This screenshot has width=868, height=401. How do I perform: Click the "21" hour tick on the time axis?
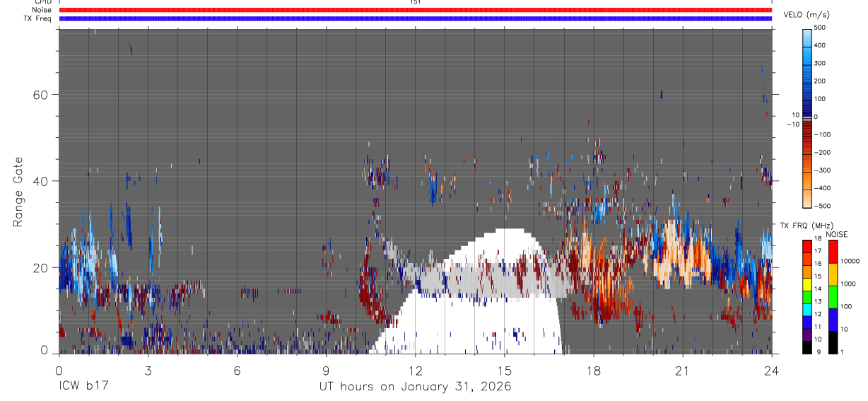tap(683, 370)
